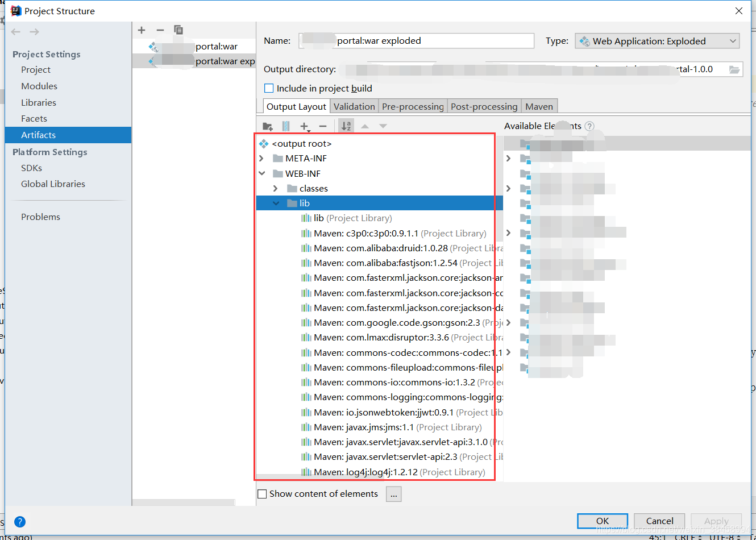Open Modules settings in sidebar
The width and height of the screenshot is (756, 540).
coord(39,86)
